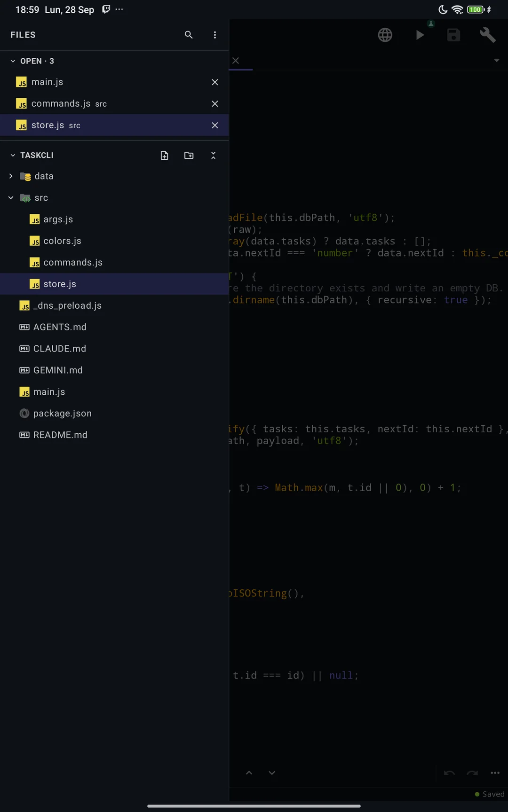This screenshot has width=508, height=812.
Task: Open package.json file
Action: [114, 414]
